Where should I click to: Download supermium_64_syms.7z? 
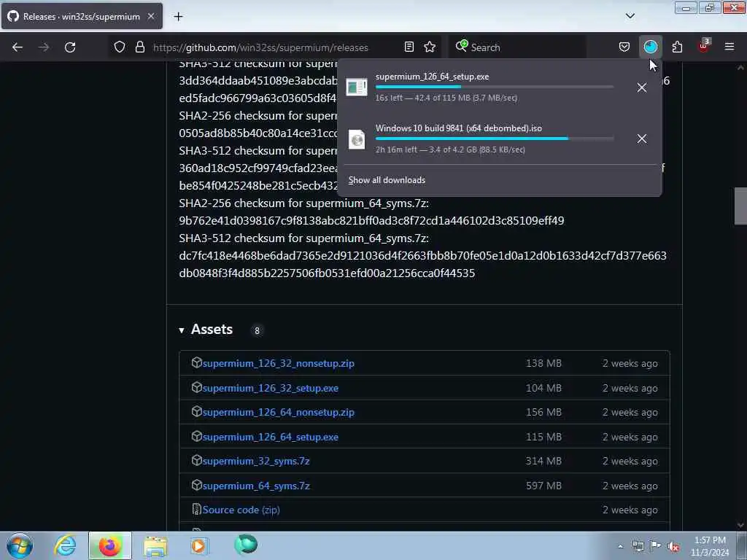click(256, 486)
